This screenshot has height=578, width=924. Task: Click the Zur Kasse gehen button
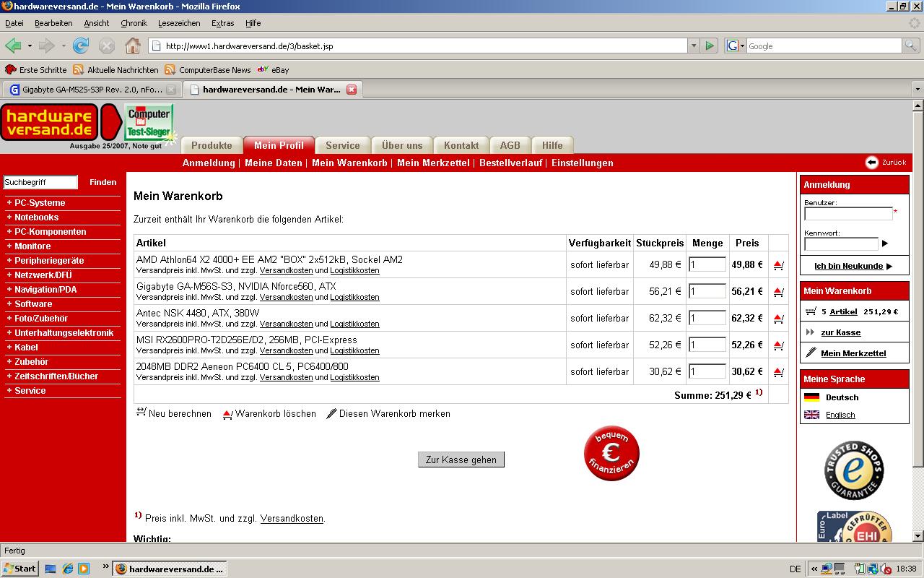[x=461, y=460]
